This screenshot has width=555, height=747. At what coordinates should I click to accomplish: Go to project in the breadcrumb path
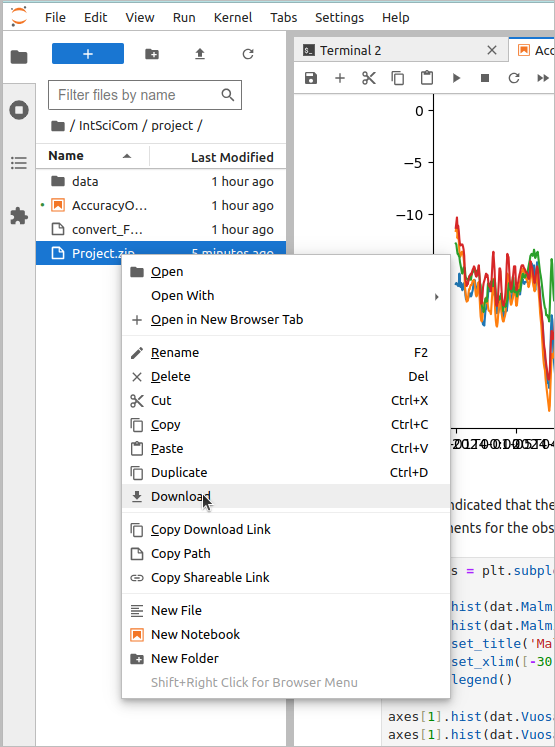point(172,126)
